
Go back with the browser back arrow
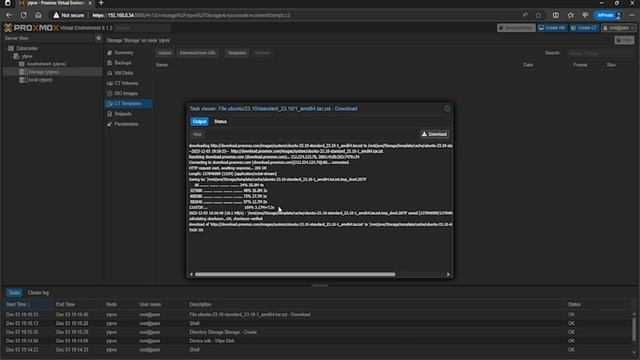pos(9,15)
